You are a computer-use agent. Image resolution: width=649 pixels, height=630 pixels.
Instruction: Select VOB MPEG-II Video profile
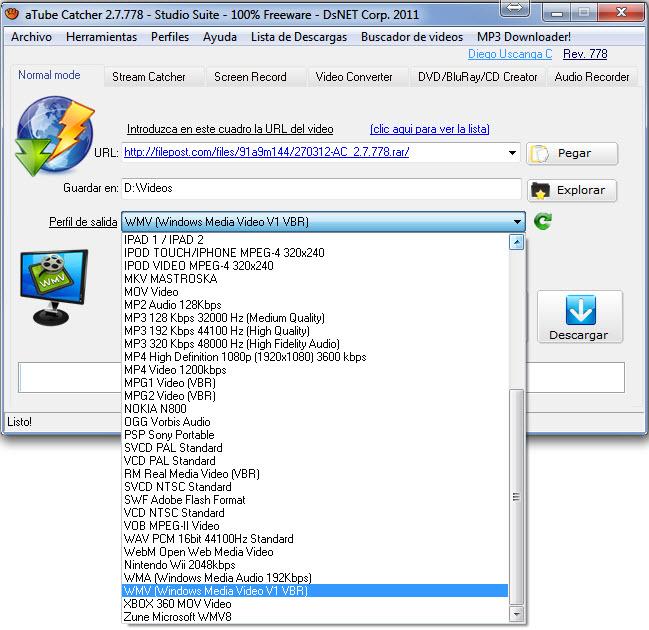[315, 526]
